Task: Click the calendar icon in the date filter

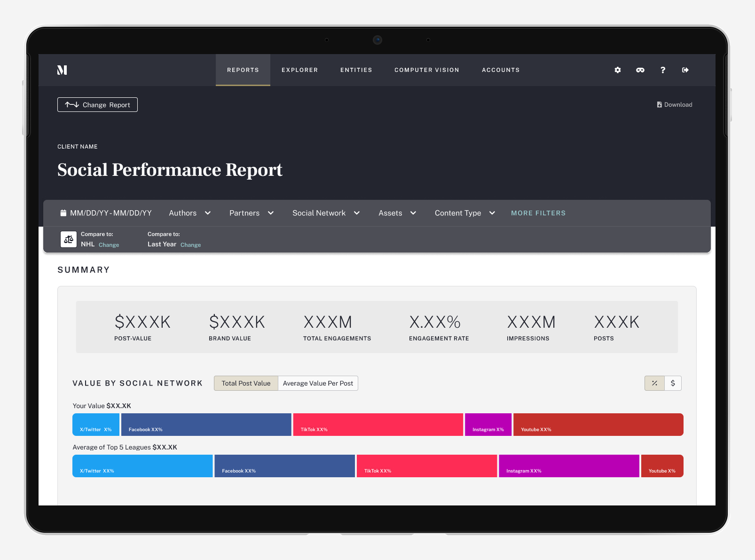Action: click(x=63, y=213)
